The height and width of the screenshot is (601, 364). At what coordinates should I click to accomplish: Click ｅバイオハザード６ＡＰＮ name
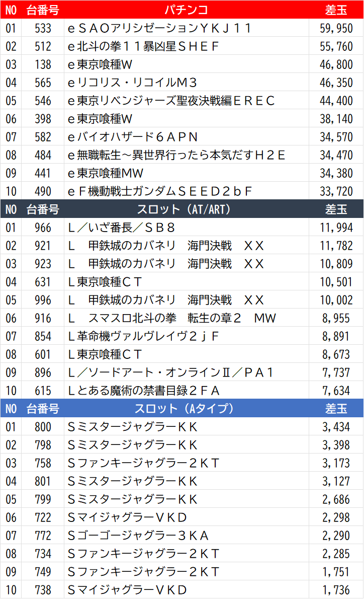click(132, 137)
